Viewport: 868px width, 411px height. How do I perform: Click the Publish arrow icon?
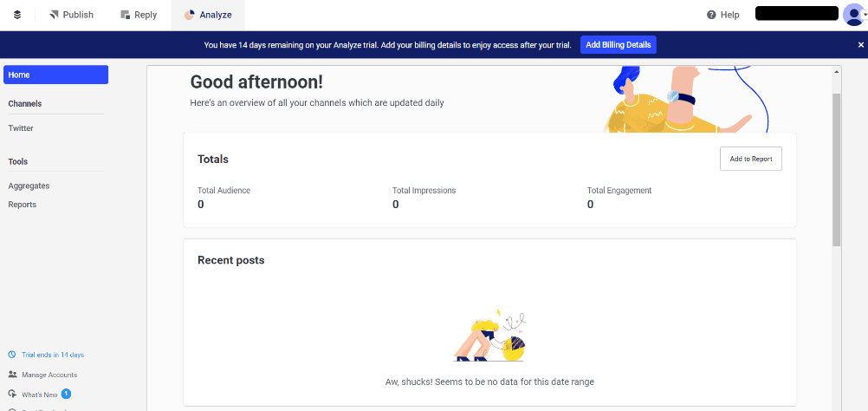[54, 15]
